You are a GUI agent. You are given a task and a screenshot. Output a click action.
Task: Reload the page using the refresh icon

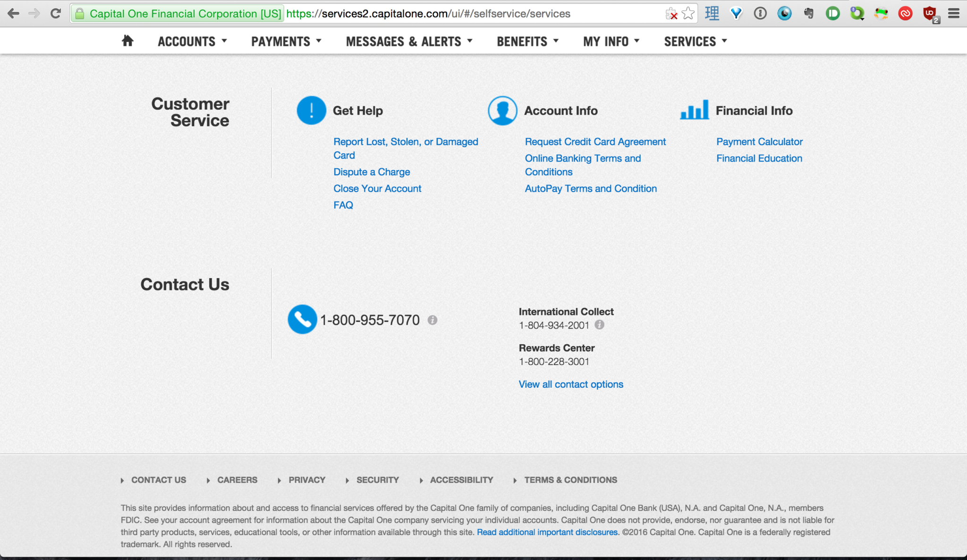coord(55,13)
